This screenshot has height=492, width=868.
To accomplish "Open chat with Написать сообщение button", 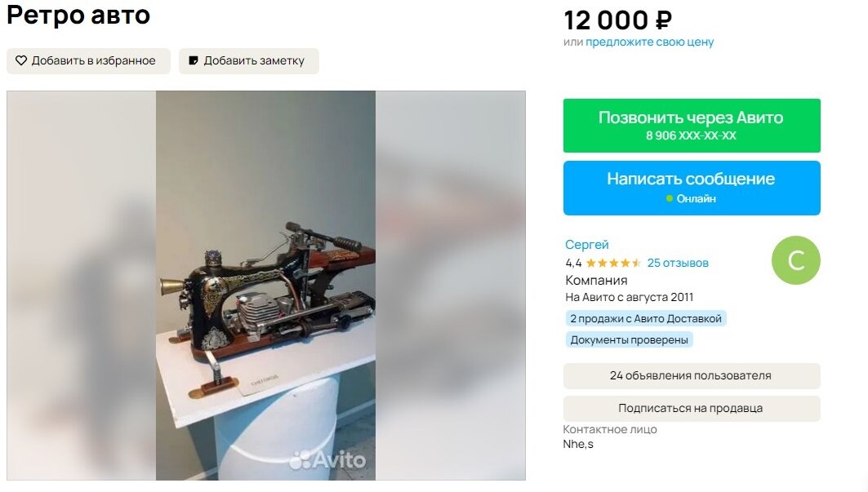I will pos(692,188).
